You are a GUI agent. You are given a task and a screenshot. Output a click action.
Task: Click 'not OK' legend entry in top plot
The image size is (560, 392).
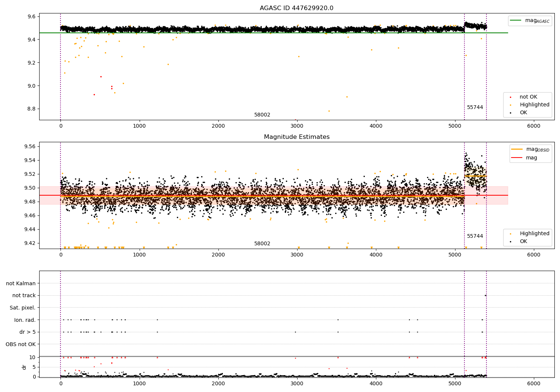528,97
